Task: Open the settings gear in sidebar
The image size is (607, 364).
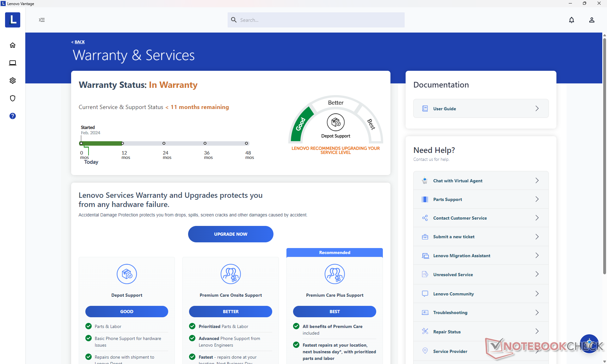Action: [13, 81]
